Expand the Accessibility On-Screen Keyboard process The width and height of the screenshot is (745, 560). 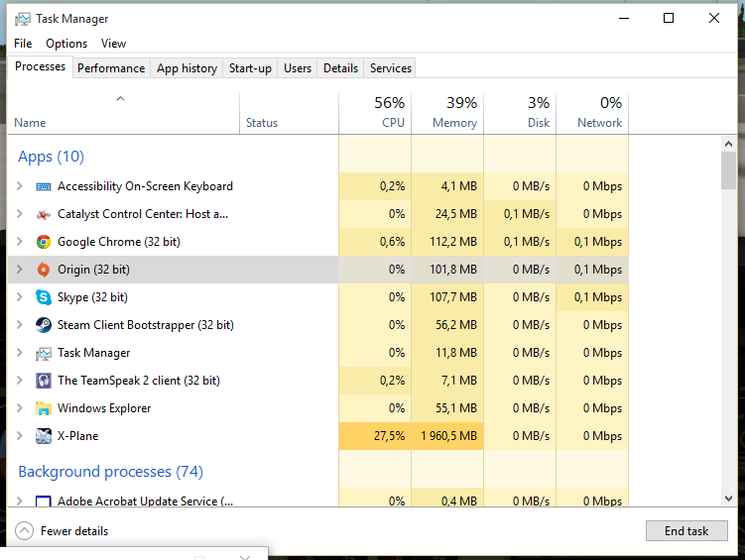click(20, 186)
